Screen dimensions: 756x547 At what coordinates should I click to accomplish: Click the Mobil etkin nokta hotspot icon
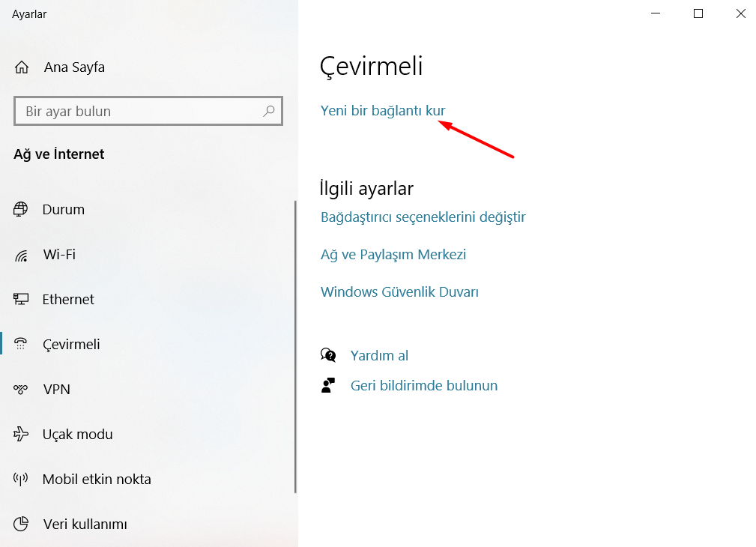click(x=21, y=479)
